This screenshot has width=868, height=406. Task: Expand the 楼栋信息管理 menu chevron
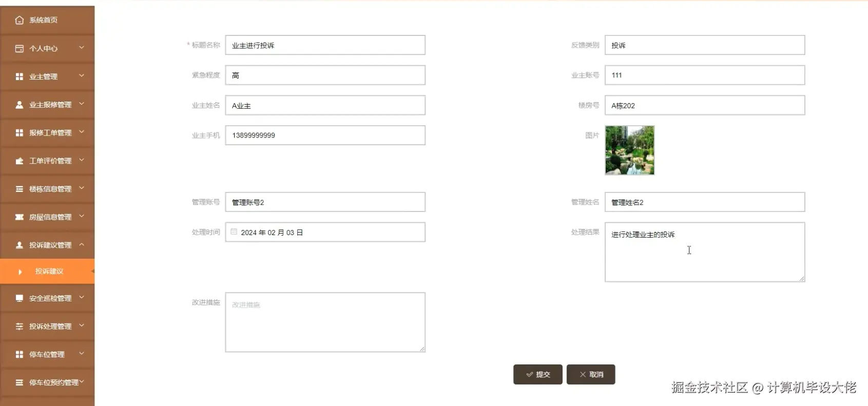[x=82, y=188]
